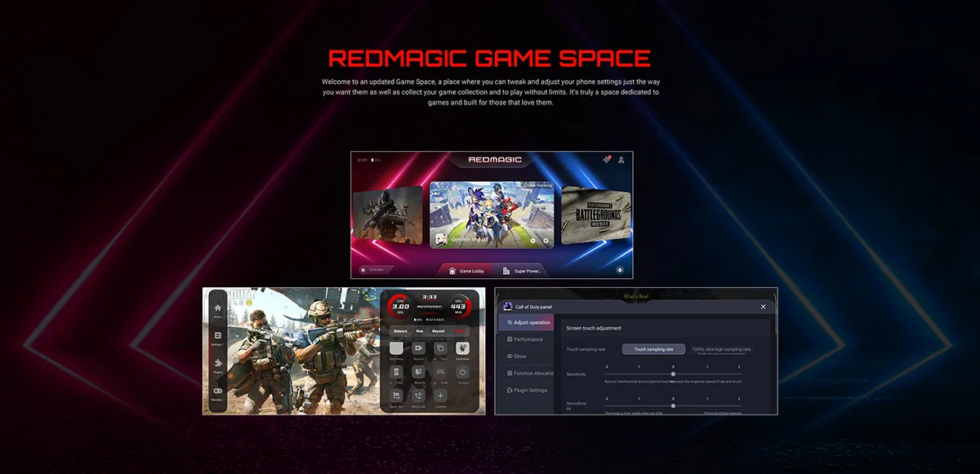Open Shoulder triggers icon in sidebar

pos(218,392)
